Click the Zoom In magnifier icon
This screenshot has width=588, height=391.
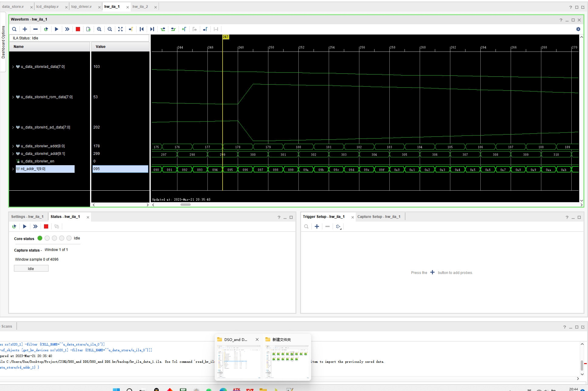click(x=99, y=29)
